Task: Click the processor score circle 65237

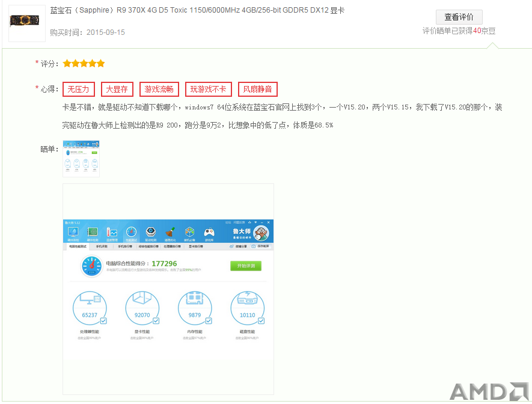Action: 90,308
